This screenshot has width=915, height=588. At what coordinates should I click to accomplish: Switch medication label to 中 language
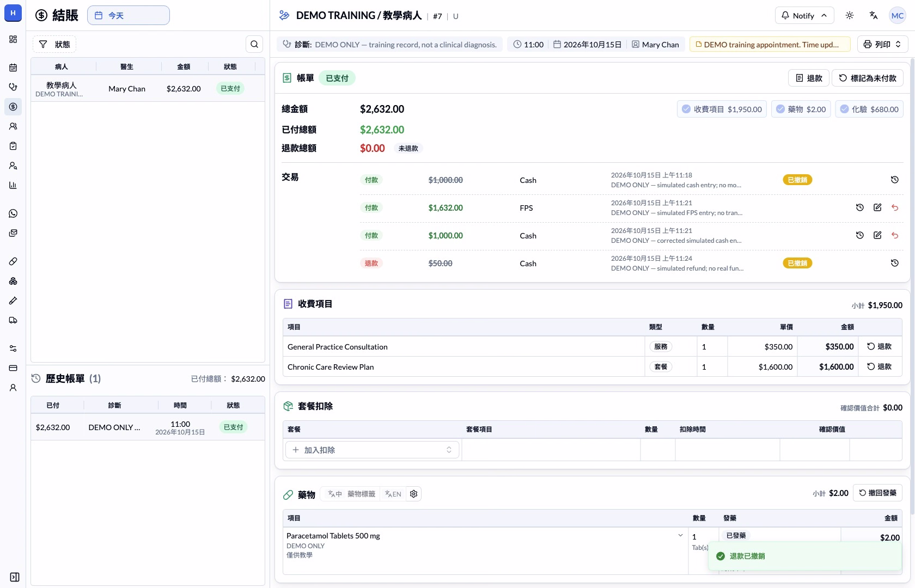335,494
